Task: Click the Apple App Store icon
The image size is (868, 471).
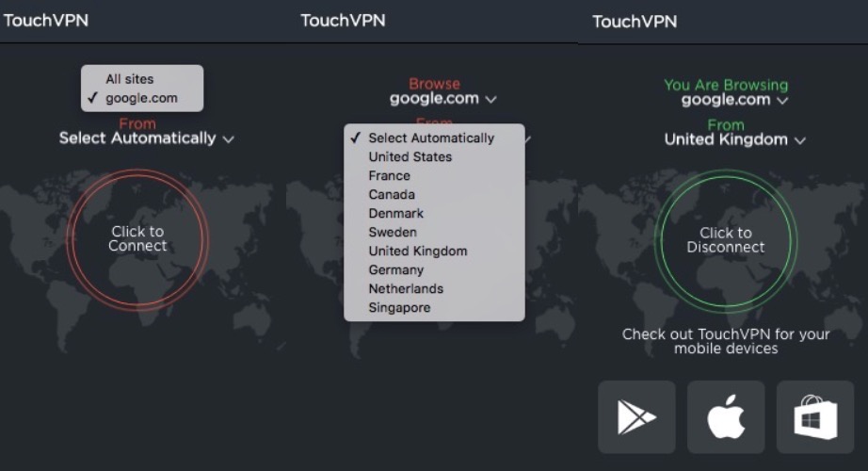Action: [x=726, y=417]
